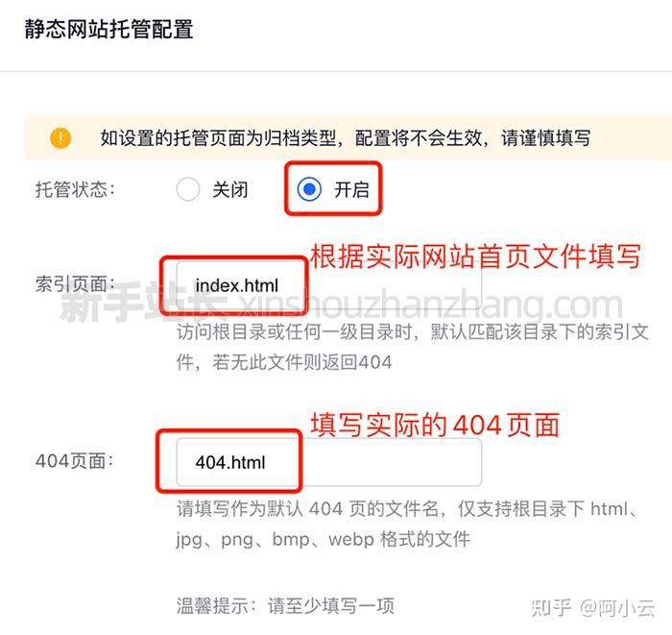
Task: Select the 关闭 radio button
Action: pos(188,189)
